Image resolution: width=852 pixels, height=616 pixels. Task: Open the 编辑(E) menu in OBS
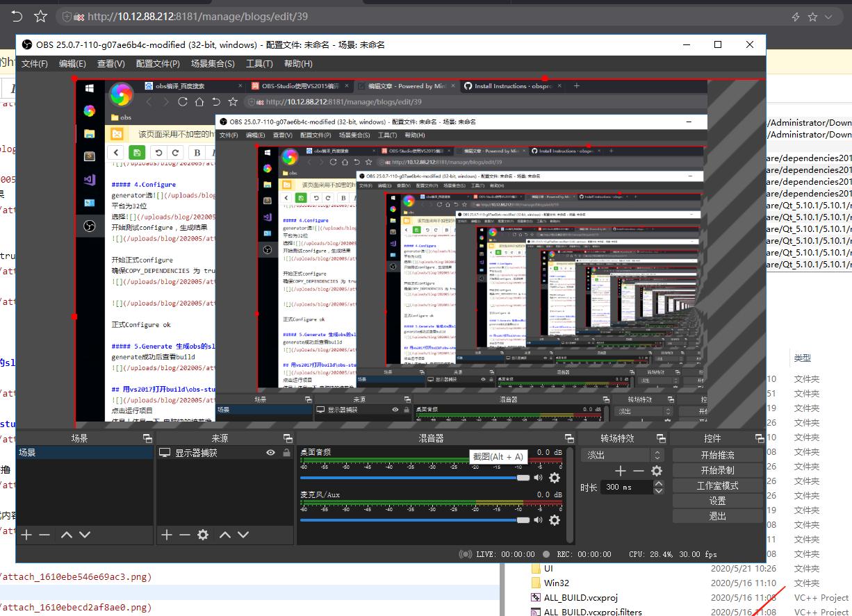[72, 63]
